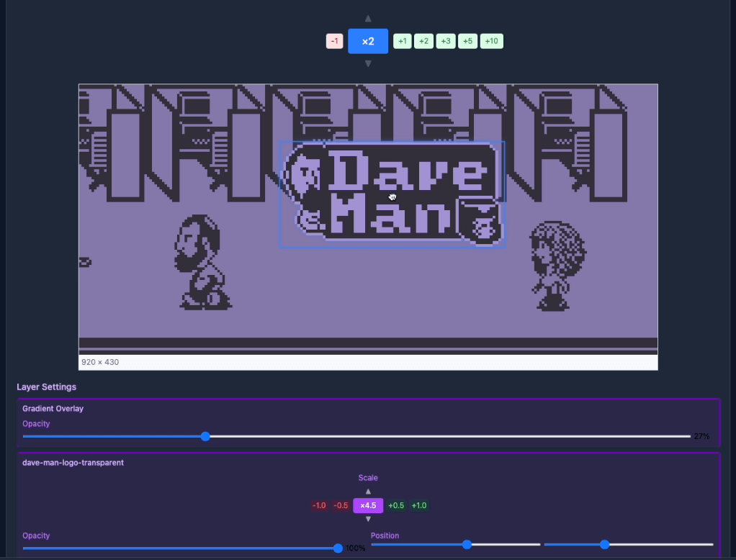Image resolution: width=736 pixels, height=560 pixels.
Task: Click the Gradient Overlay opacity slider handle
Action: point(205,436)
